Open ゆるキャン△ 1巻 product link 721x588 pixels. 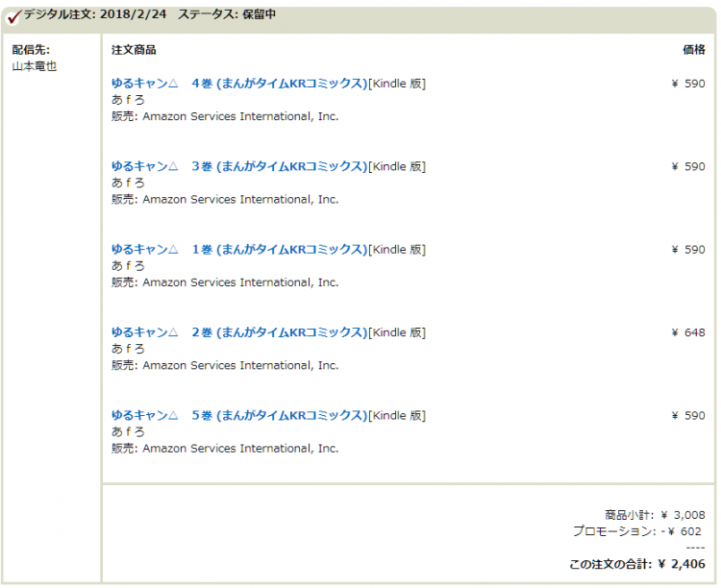[x=239, y=250]
